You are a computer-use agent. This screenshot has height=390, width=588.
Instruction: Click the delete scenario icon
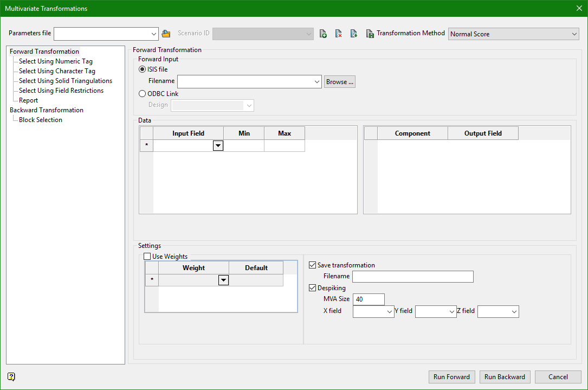point(338,34)
